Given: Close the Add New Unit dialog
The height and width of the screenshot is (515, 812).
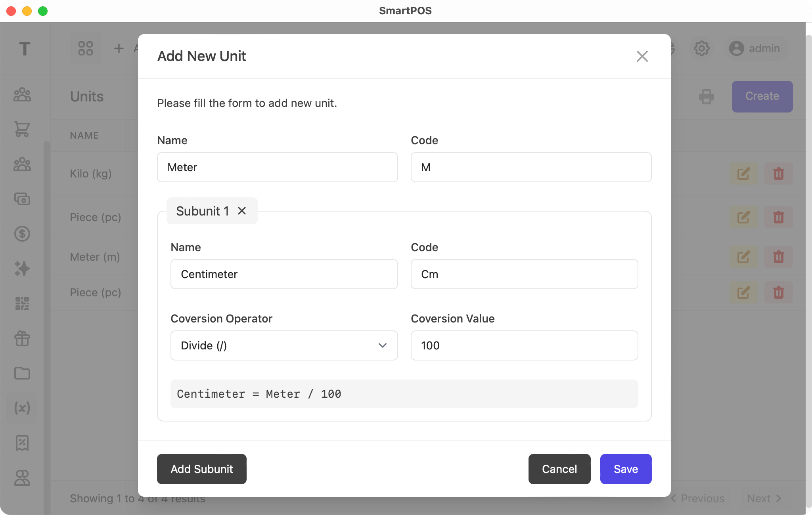Looking at the screenshot, I should point(642,56).
